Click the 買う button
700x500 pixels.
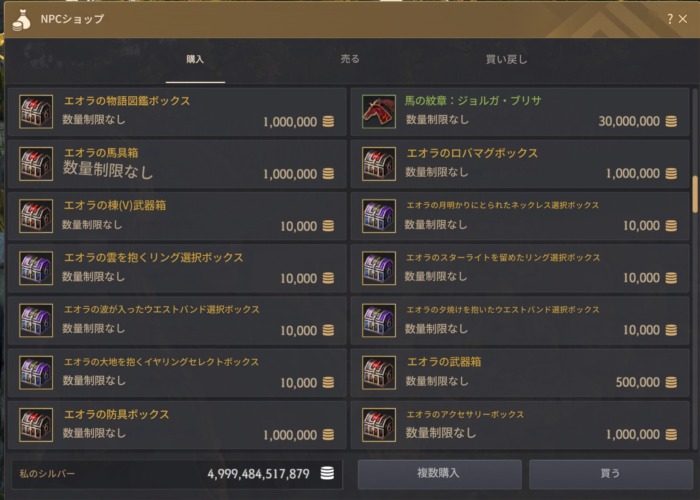[x=611, y=474]
